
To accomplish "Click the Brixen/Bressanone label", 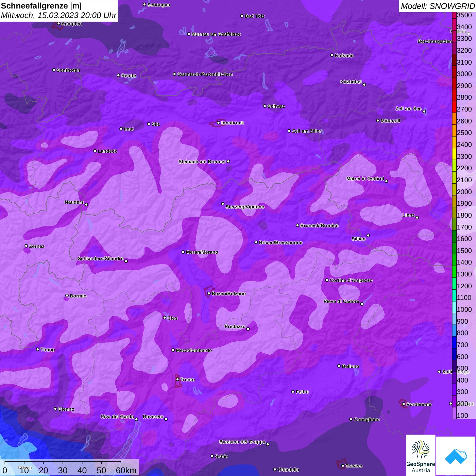I will (x=280, y=242).
